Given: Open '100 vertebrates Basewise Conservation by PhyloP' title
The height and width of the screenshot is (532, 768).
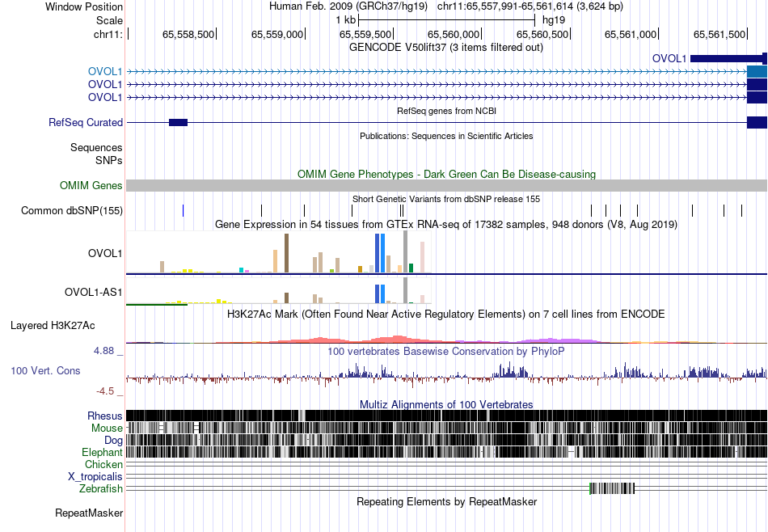Looking at the screenshot, I should click(x=446, y=351).
